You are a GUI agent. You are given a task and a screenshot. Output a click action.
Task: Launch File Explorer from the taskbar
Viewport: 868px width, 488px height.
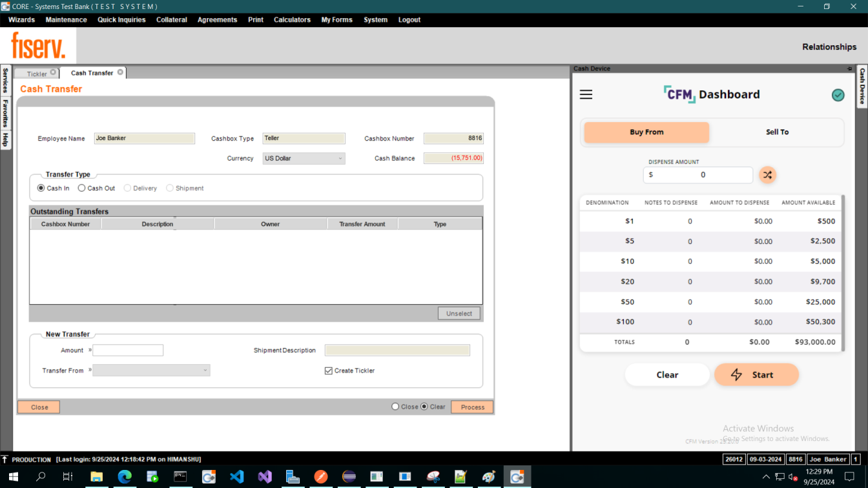(x=96, y=477)
